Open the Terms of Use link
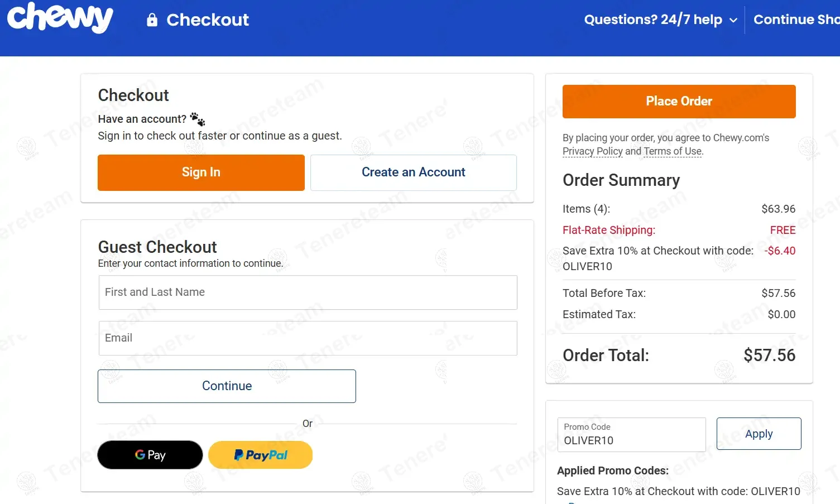 [x=673, y=151]
